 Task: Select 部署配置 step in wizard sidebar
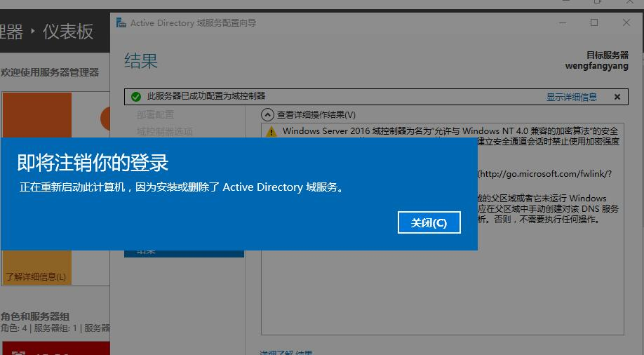tap(155, 114)
